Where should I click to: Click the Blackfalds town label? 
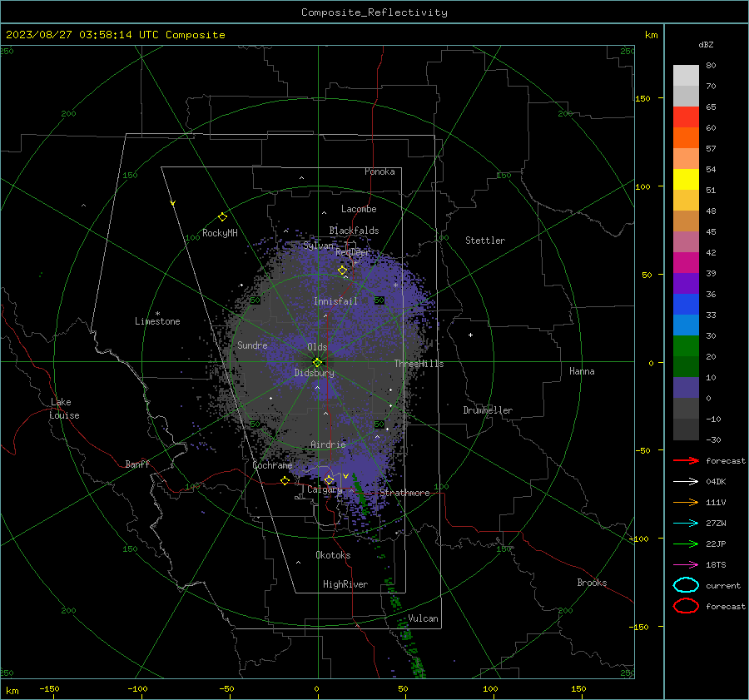point(354,231)
